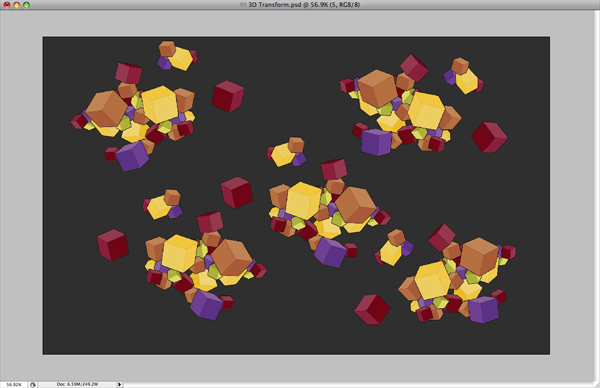This screenshot has height=388, width=600.
Task: Select the lone dark red cube nearest canvas left edge
Action: pyautogui.click(x=112, y=245)
